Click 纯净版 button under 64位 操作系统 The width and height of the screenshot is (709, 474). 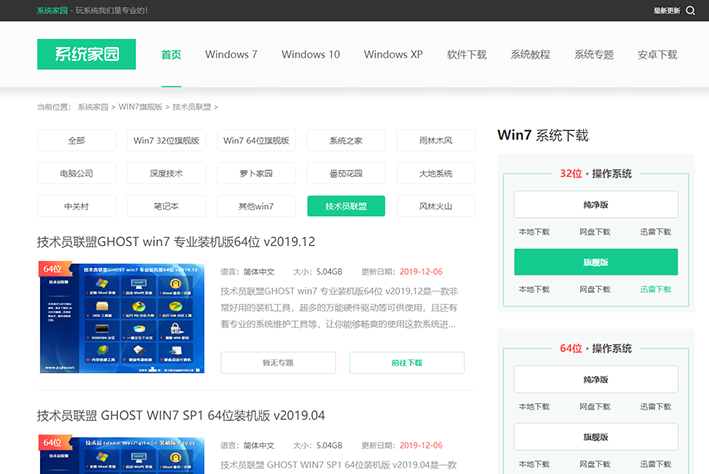tap(596, 381)
